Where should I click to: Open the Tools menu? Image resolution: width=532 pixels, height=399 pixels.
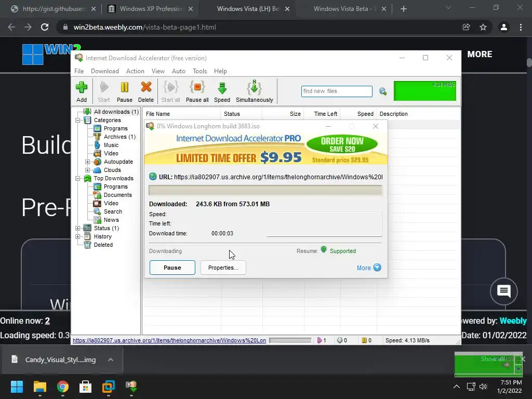[x=200, y=71]
